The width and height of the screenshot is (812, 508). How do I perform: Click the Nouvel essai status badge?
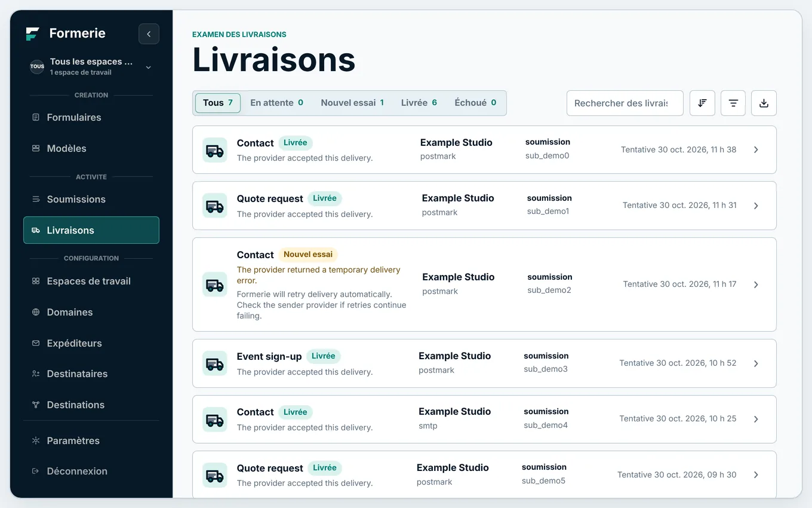308,255
